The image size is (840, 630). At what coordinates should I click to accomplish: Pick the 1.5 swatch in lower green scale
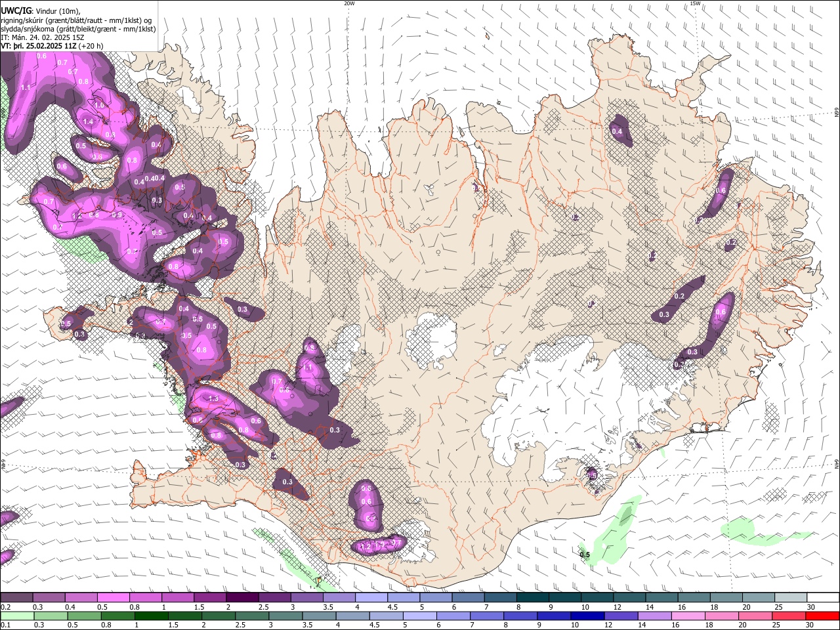click(184, 616)
